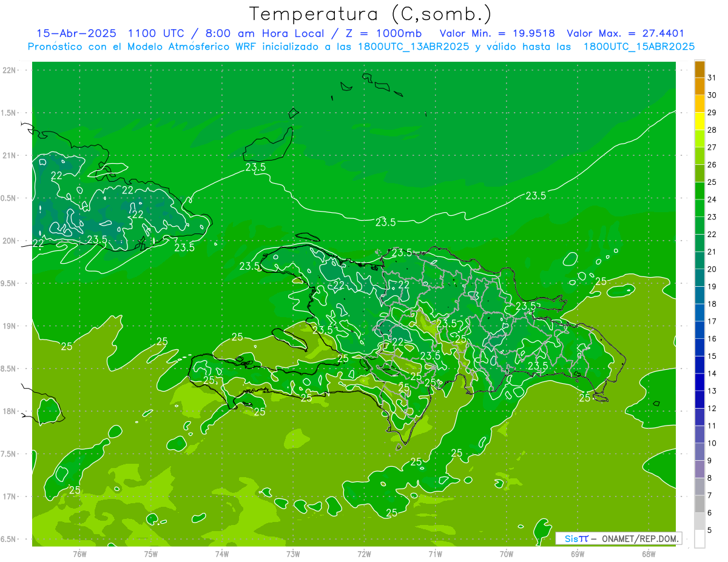
Task: Click the "75W" longitude axis label
Action: (x=151, y=554)
